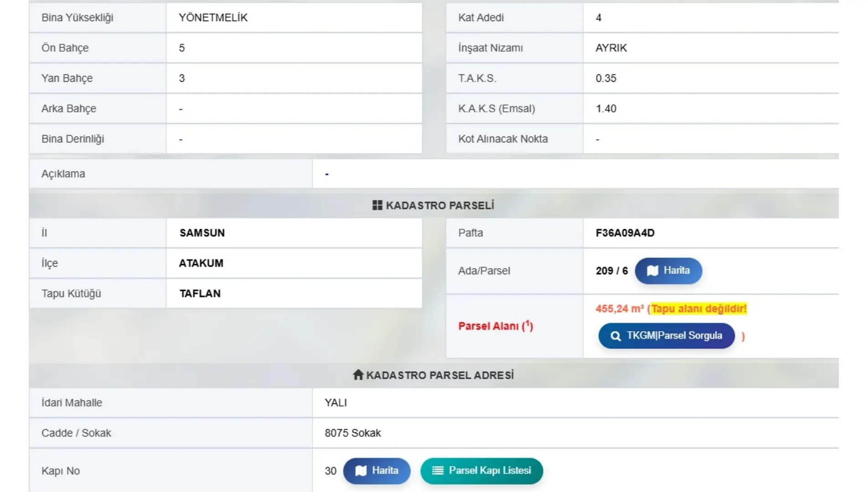Select the Tapu Kütüğü value TAFLAN
The height and width of the screenshot is (492, 868).
(200, 293)
